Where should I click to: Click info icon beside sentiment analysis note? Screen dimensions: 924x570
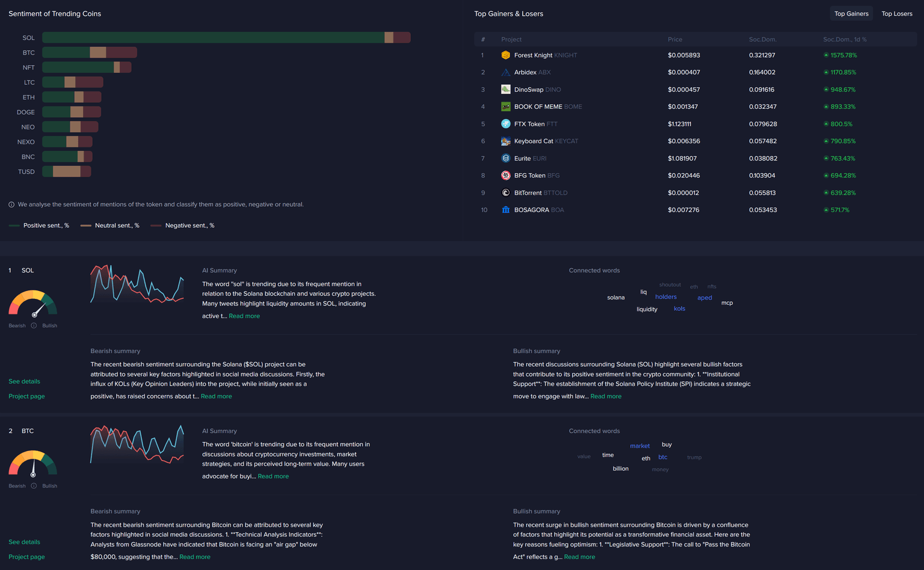pyautogui.click(x=11, y=205)
